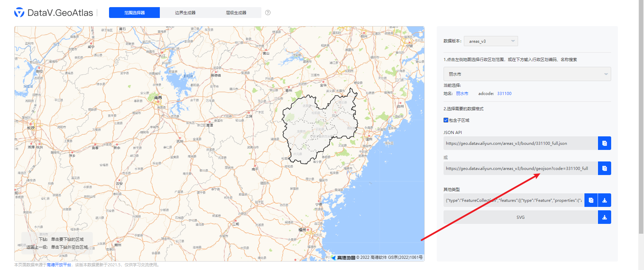This screenshot has height=270, width=644.
Task: Click 吉安 city label on map
Action: pos(120,184)
